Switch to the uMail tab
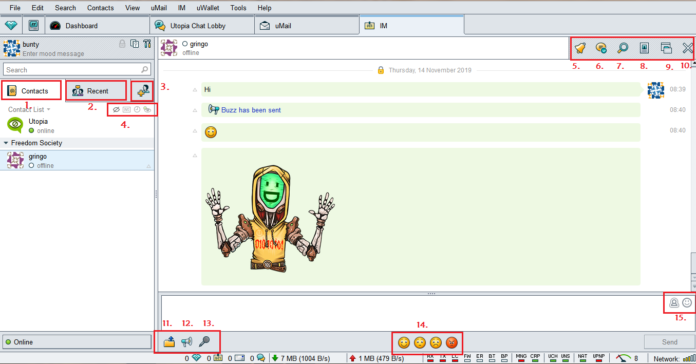This screenshot has width=696, height=364. coord(307,26)
